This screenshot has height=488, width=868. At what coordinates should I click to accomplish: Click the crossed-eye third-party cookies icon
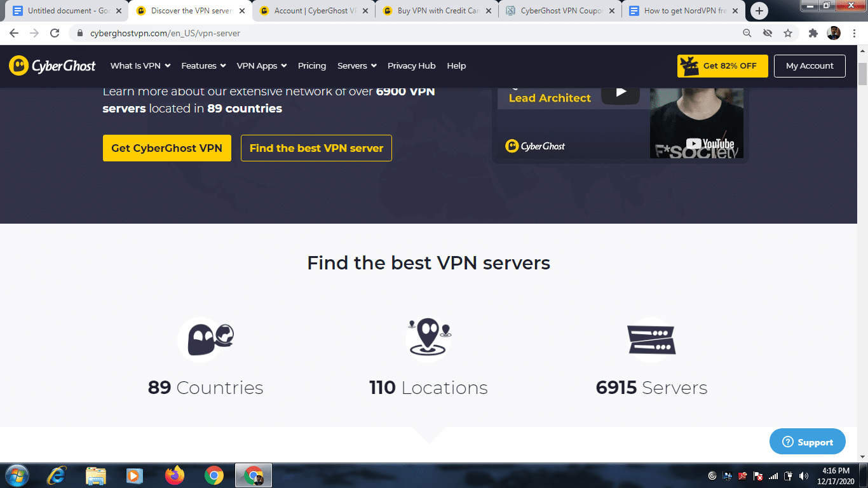[768, 33]
